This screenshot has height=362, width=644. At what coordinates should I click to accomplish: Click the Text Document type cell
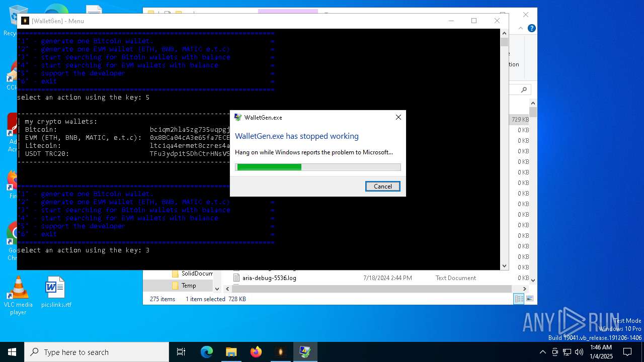[x=455, y=278]
